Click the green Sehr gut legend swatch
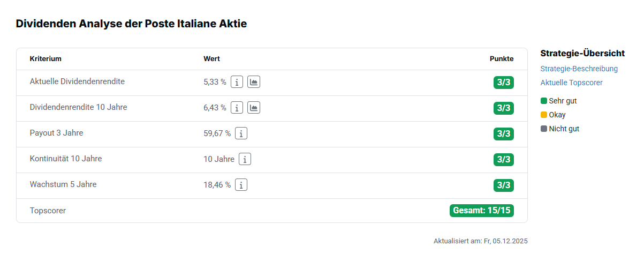Image resolution: width=644 pixels, height=268 pixels. point(544,101)
